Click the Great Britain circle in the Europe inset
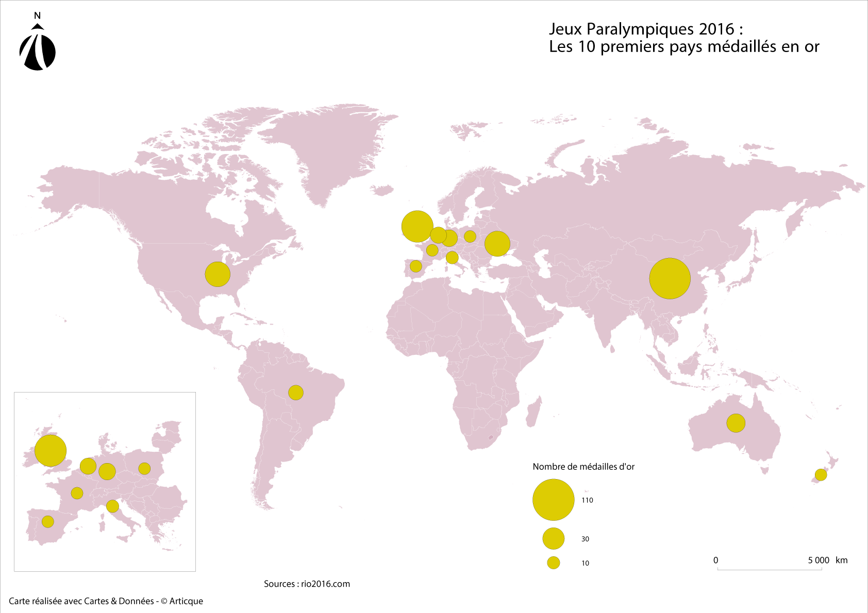The width and height of the screenshot is (868, 613). (51, 451)
